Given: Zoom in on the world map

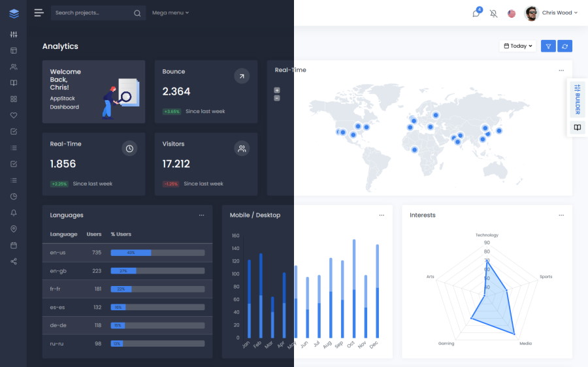Looking at the screenshot, I should click(x=277, y=90).
